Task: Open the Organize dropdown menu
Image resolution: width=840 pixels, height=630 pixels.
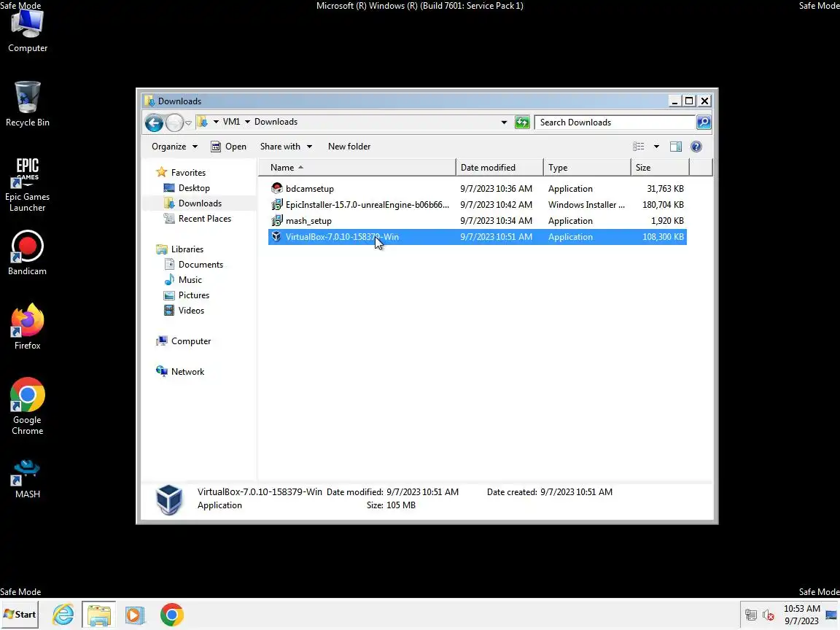Action: click(x=175, y=147)
